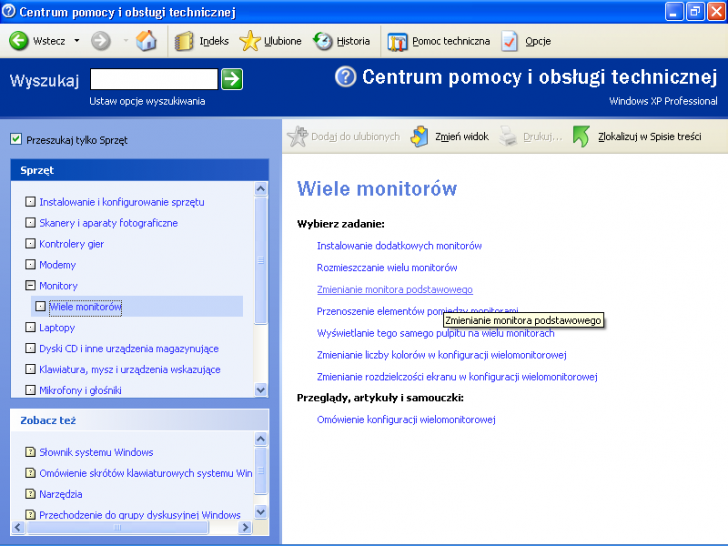Click Zobacz też horizontal scroll right arrow

(245, 527)
